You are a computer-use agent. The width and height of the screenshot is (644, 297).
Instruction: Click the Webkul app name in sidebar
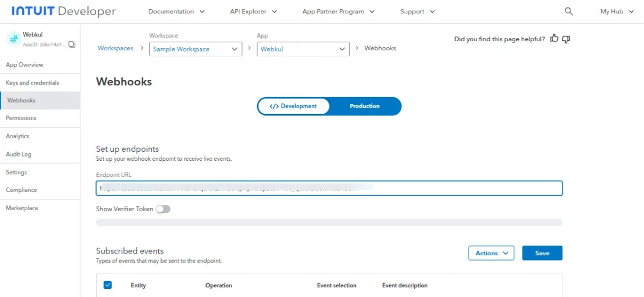32,35
